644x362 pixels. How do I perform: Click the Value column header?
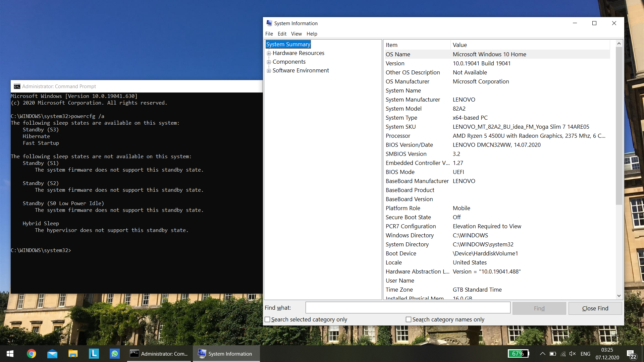pyautogui.click(x=530, y=45)
